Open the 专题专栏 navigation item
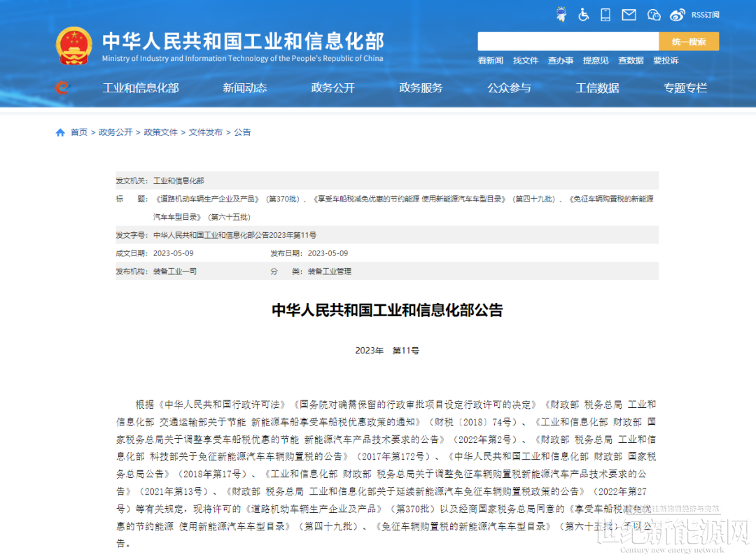This screenshot has height=557, width=756. [685, 88]
